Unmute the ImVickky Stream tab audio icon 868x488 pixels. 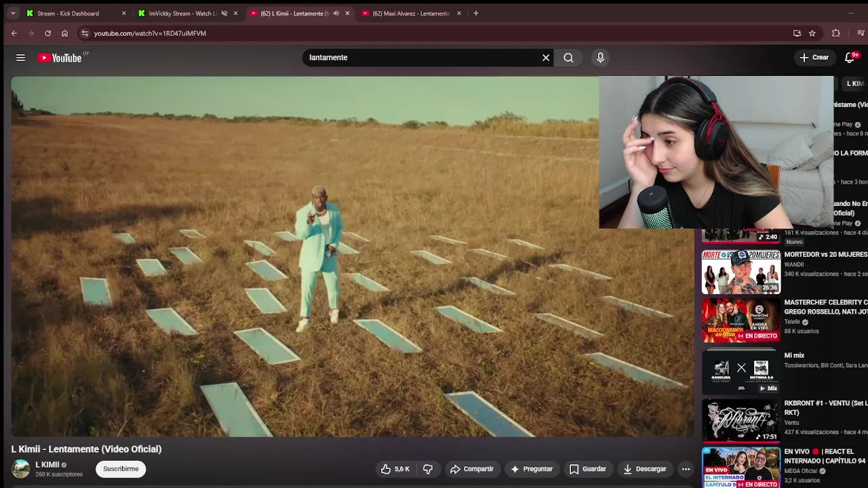(x=224, y=14)
